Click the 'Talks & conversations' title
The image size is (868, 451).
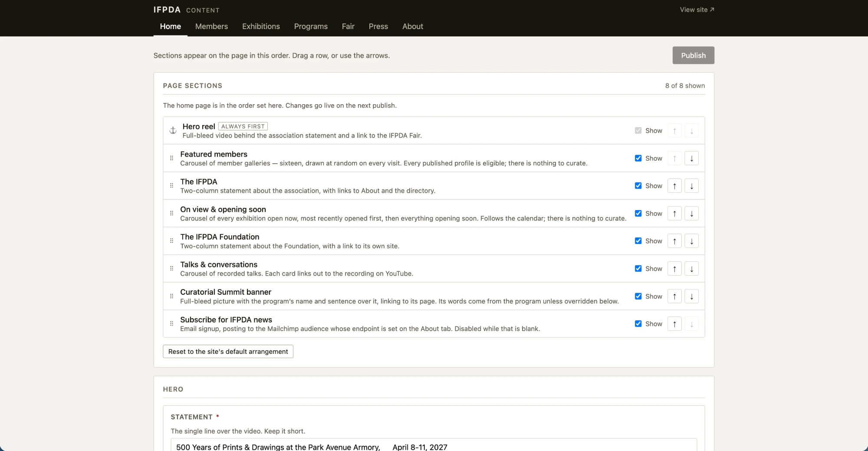coord(219,264)
